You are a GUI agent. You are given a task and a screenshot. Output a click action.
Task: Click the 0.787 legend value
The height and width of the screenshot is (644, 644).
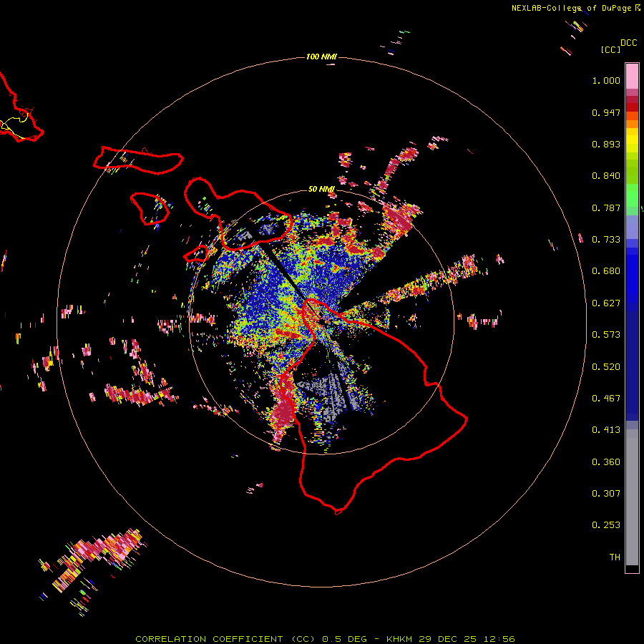(x=606, y=208)
